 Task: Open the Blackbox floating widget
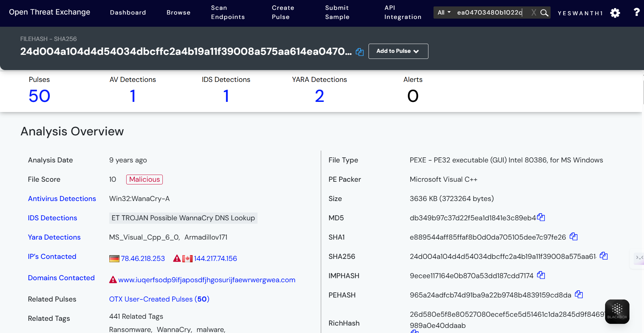(617, 312)
